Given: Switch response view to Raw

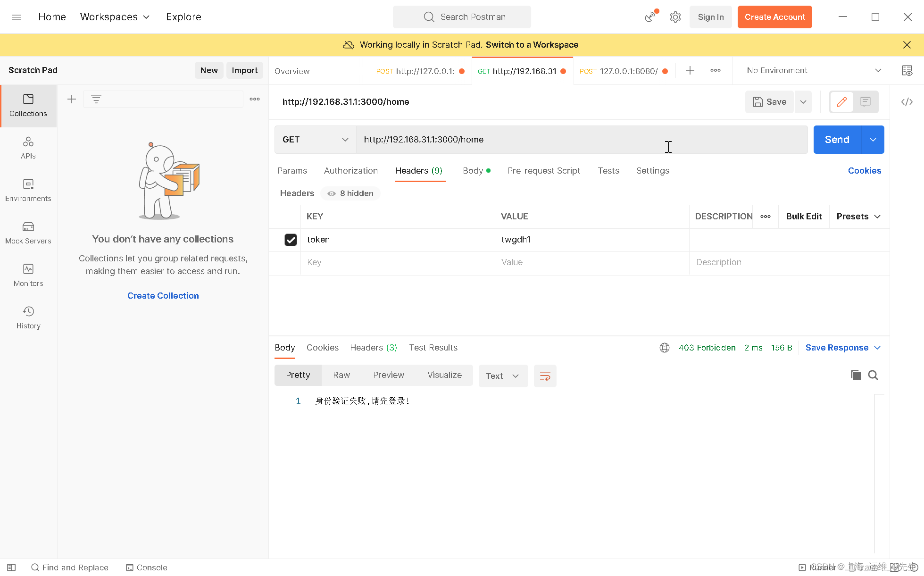Looking at the screenshot, I should [x=341, y=375].
